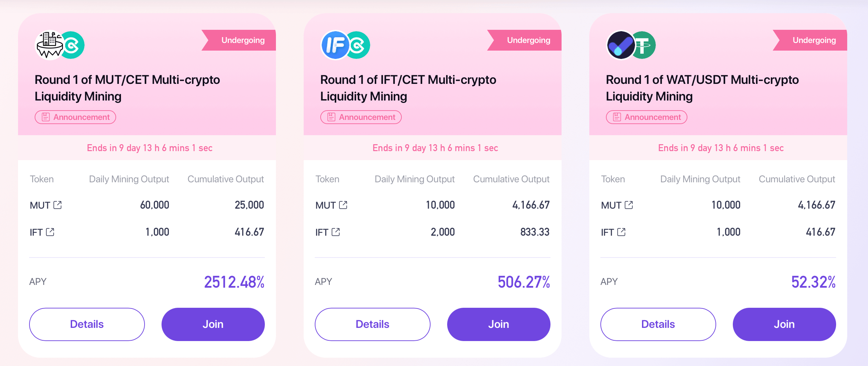The width and height of the screenshot is (868, 366).
Task: Open Announcement for IFT/CET mining
Action: click(361, 117)
